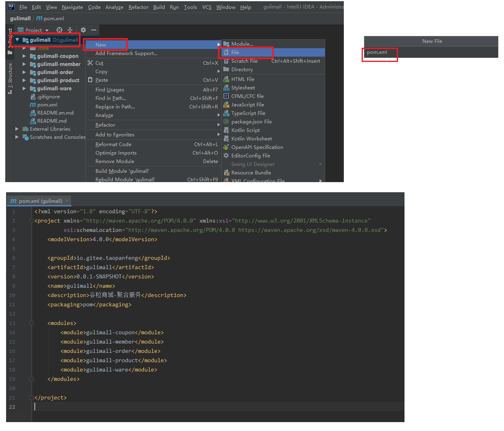Click the Scratch File icon in New submenu

pyautogui.click(x=227, y=61)
